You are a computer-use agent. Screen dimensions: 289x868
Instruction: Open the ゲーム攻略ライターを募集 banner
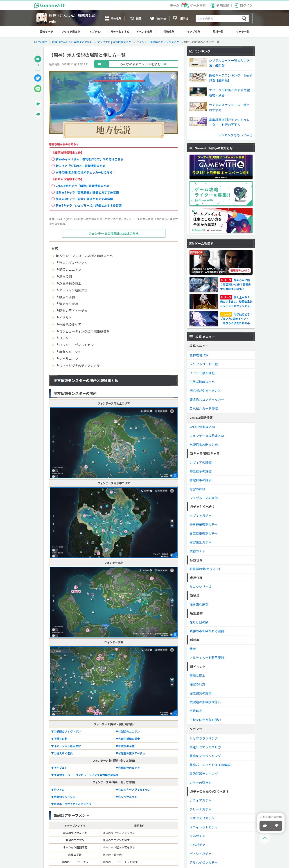click(221, 194)
